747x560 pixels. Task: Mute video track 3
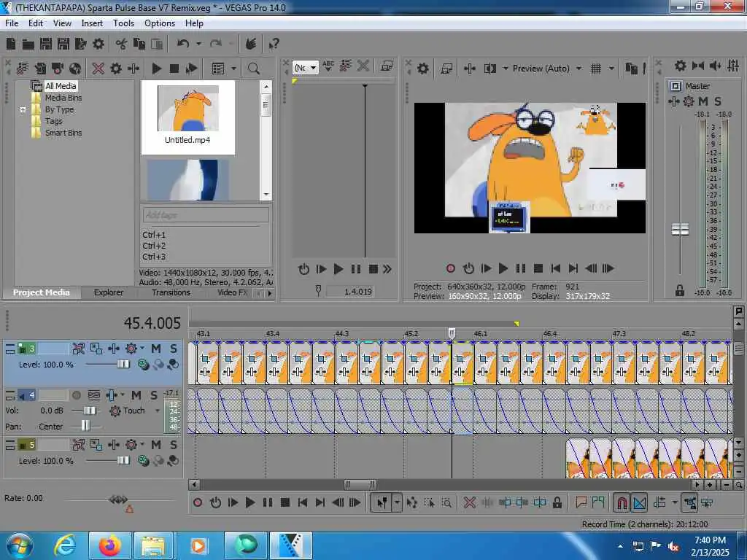[x=156, y=349]
